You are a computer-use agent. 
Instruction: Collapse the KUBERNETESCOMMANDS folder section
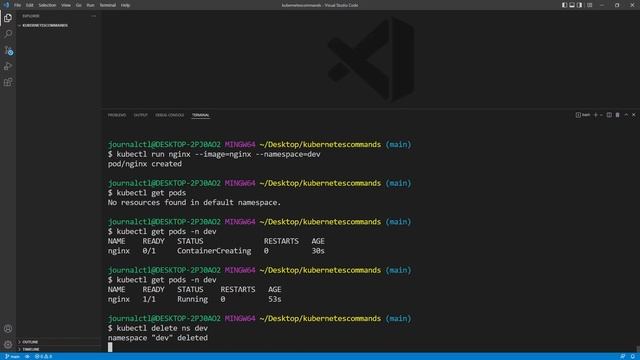coord(43,25)
